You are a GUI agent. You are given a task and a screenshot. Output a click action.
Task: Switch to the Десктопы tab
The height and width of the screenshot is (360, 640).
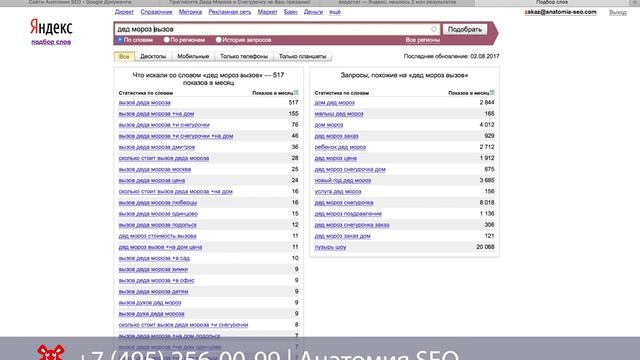click(153, 56)
